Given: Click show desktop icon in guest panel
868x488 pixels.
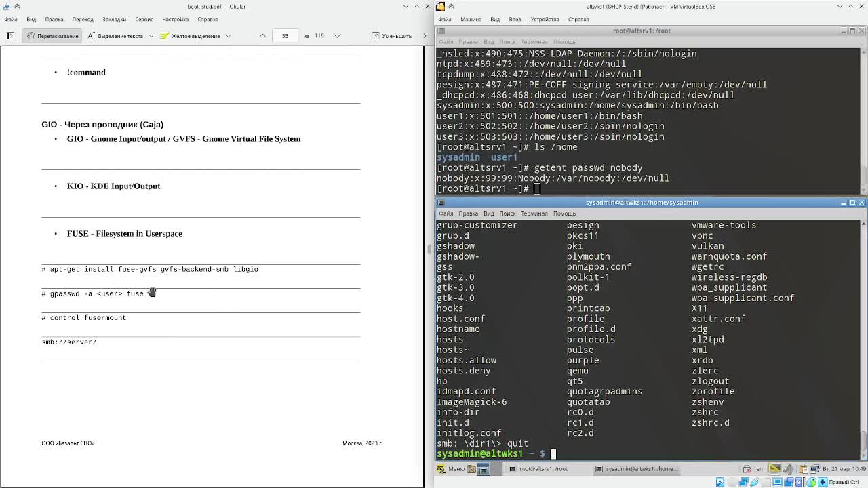Looking at the screenshot, I should (x=483, y=468).
